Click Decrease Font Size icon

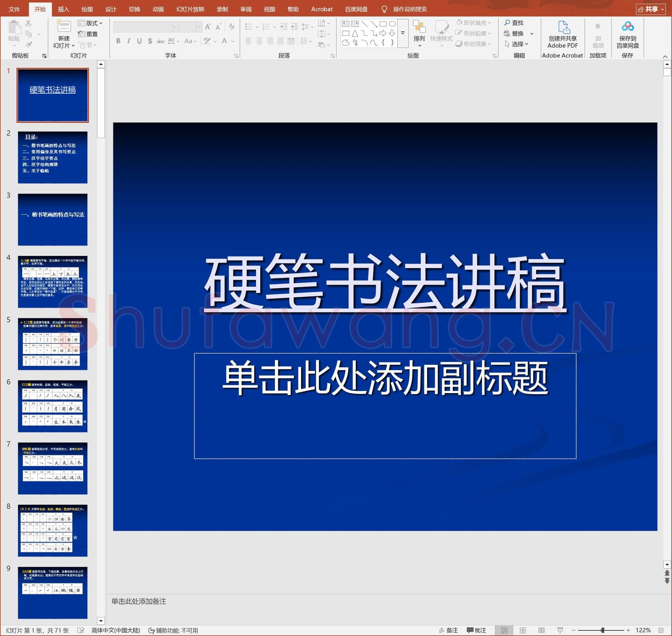[218, 27]
